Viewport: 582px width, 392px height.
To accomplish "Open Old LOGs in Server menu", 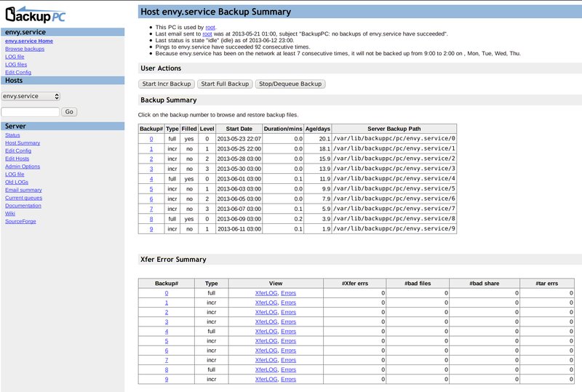I will [17, 182].
